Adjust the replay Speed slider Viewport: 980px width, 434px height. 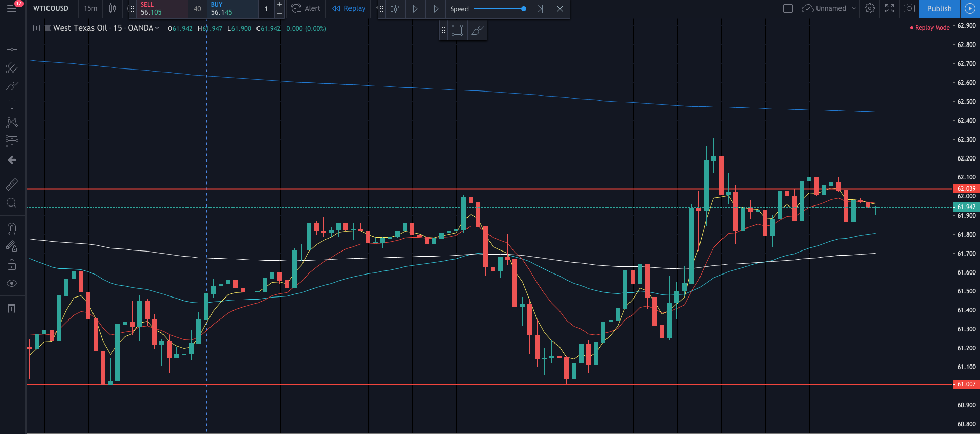click(x=500, y=9)
